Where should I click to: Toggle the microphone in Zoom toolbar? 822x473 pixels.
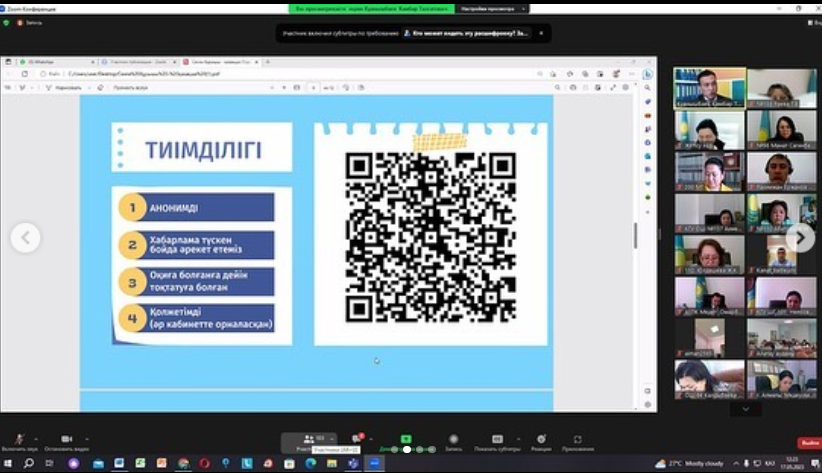coord(19,440)
